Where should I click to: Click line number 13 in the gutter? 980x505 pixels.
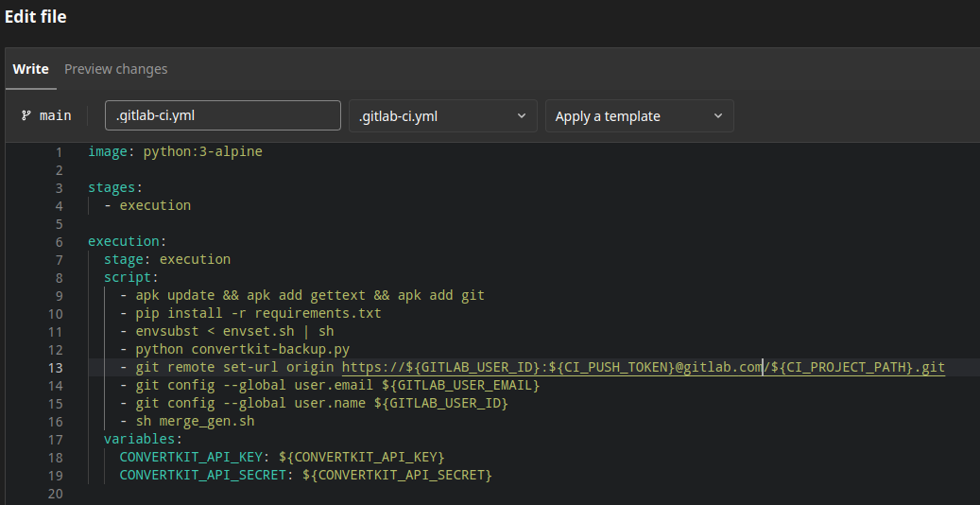56,367
